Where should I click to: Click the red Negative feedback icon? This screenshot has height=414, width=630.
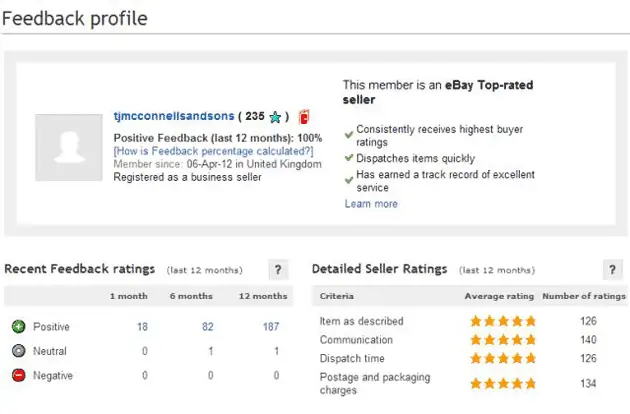pyautogui.click(x=18, y=375)
